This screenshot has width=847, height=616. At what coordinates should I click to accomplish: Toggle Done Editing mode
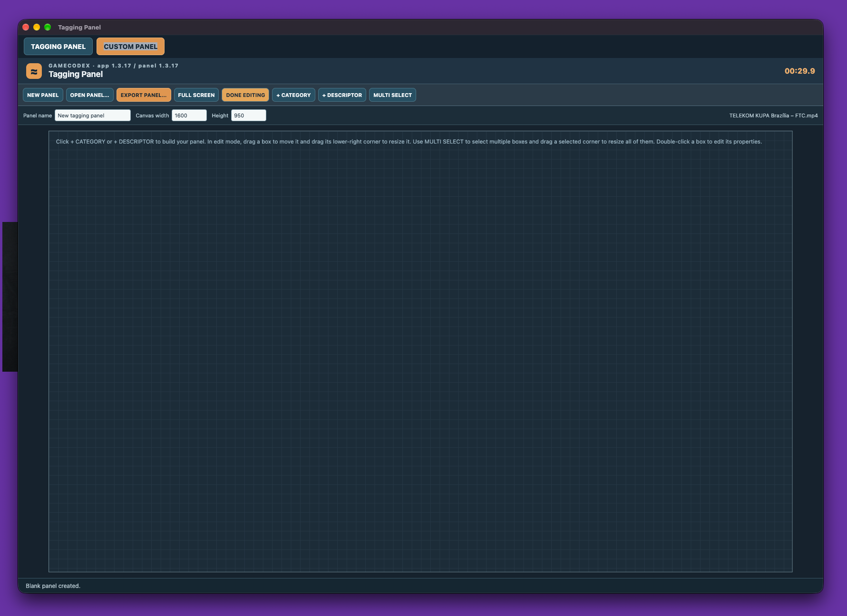(245, 95)
